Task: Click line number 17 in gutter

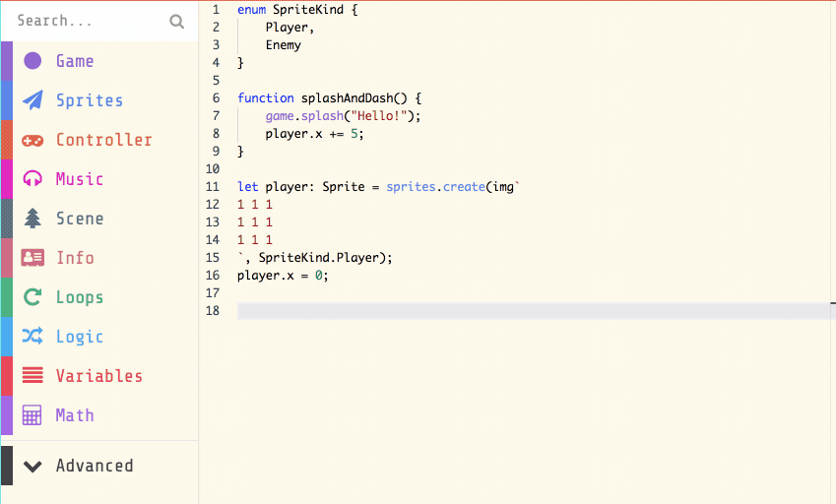Action: pos(213,293)
